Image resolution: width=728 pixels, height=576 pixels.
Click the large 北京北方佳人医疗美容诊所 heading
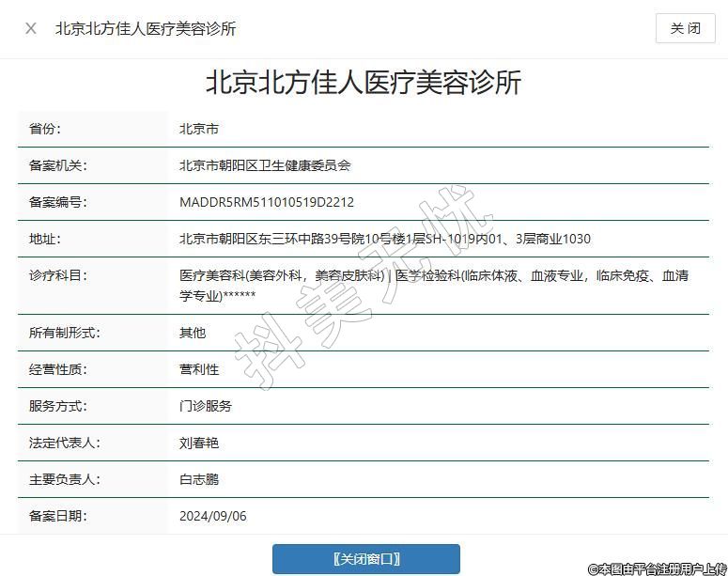click(x=364, y=83)
